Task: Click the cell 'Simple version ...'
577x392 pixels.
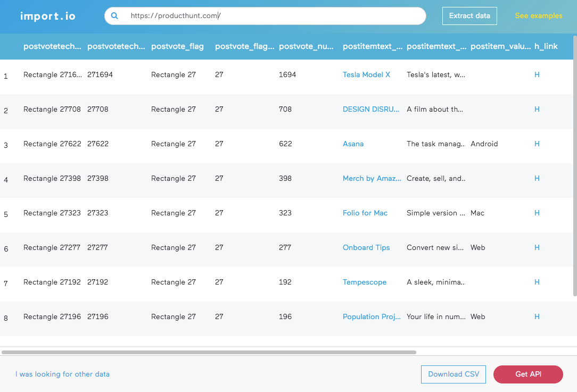Action: click(436, 213)
